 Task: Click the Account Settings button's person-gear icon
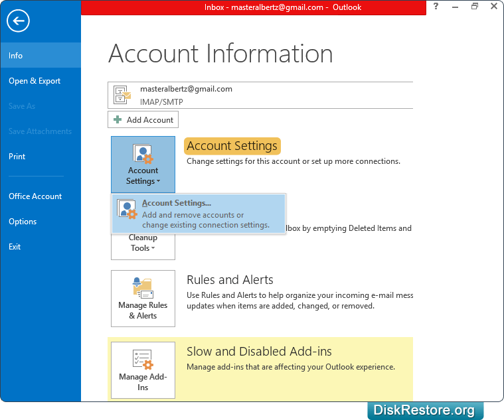[x=143, y=154]
